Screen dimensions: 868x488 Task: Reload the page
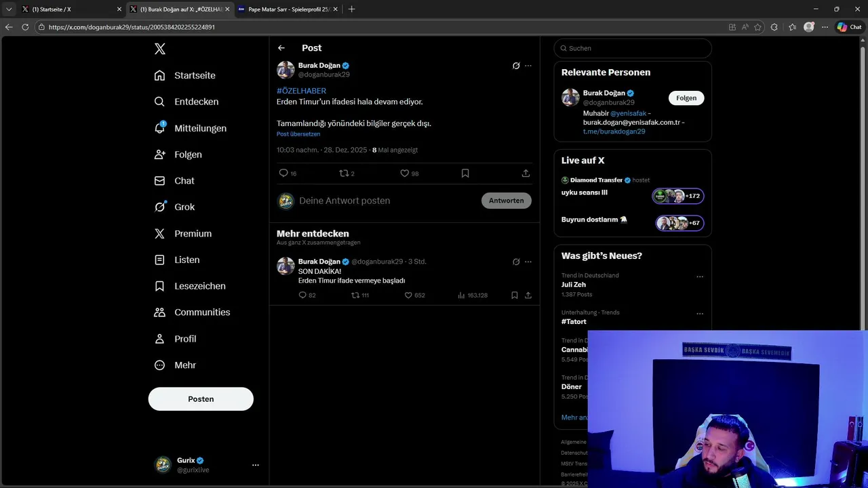click(25, 27)
